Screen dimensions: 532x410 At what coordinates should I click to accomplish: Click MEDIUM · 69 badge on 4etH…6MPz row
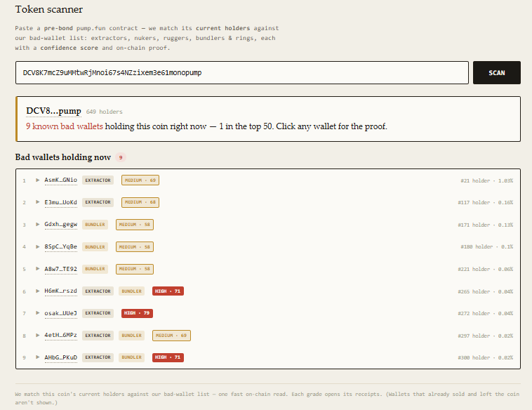coord(171,336)
